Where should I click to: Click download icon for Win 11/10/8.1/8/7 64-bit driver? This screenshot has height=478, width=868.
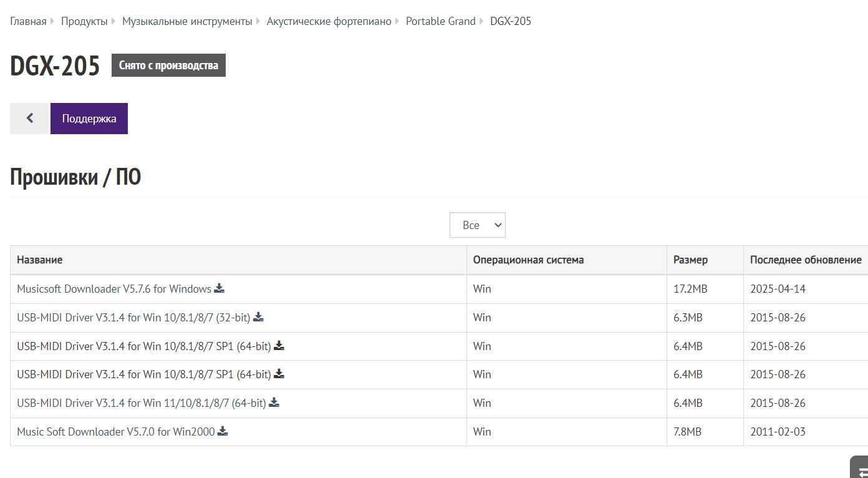click(x=274, y=402)
